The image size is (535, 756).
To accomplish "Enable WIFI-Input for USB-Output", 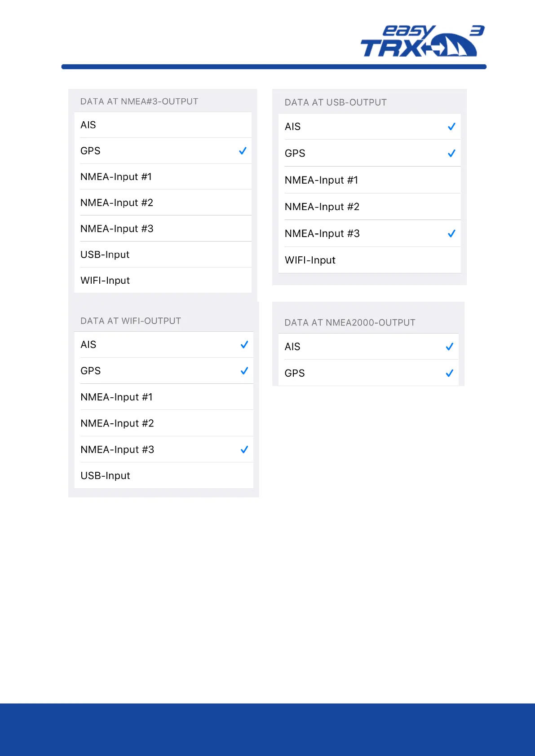I will 369,260.
